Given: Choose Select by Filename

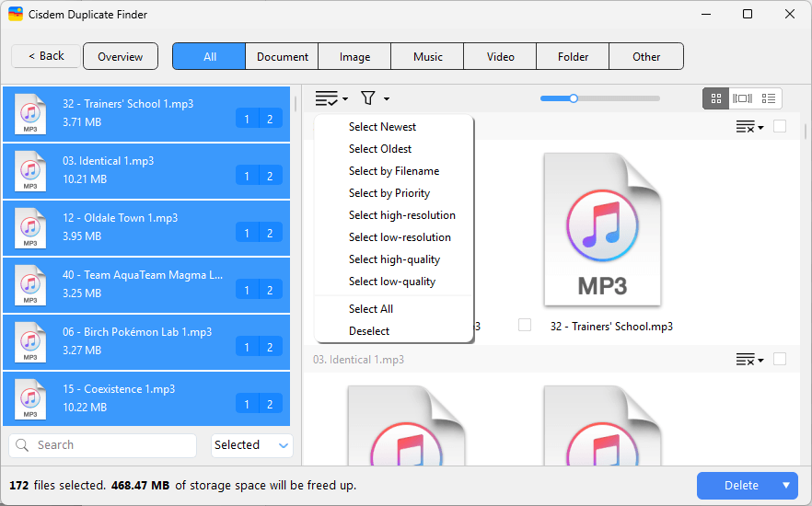Looking at the screenshot, I should coord(394,171).
